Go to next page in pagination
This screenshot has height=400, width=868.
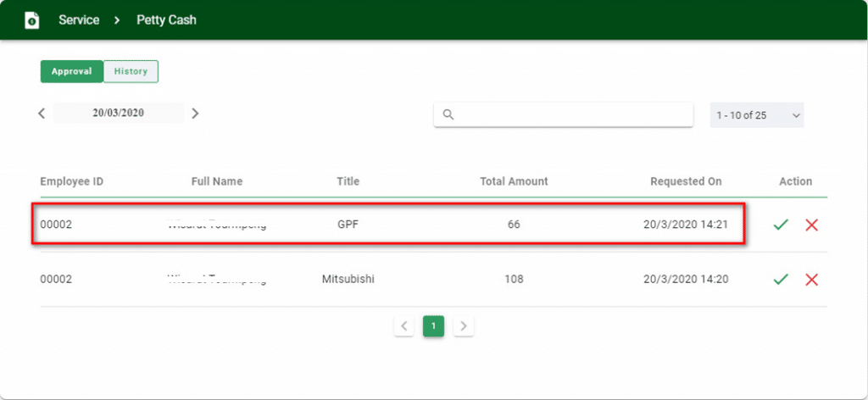(x=463, y=326)
